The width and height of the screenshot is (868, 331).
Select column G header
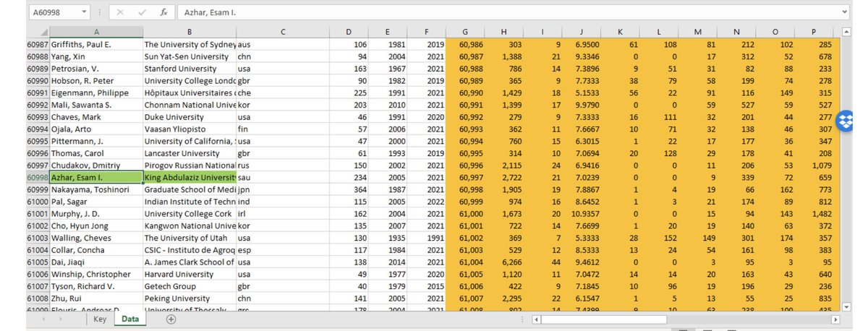464,32
